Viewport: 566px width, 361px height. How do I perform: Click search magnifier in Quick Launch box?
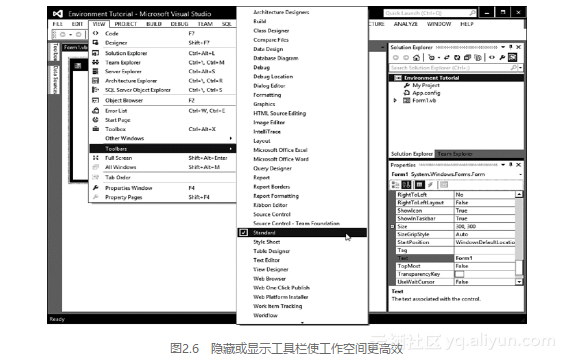(x=473, y=13)
